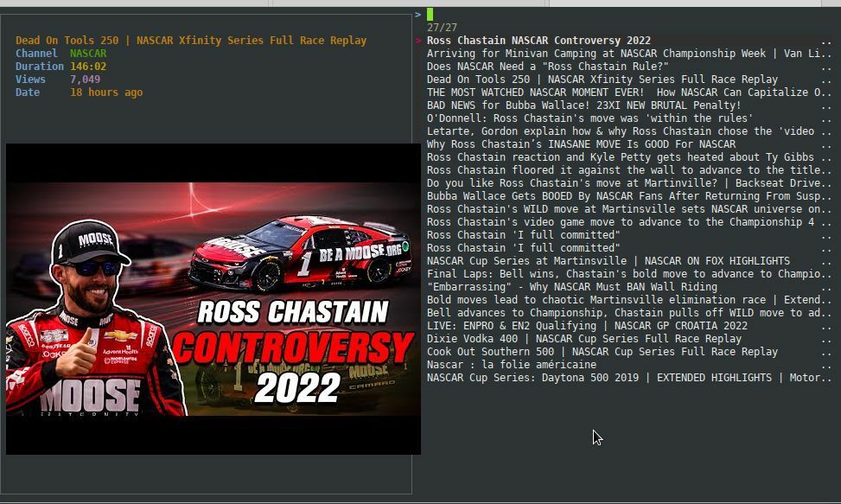Click the search prompt input field

pyautogui.click(x=628, y=15)
